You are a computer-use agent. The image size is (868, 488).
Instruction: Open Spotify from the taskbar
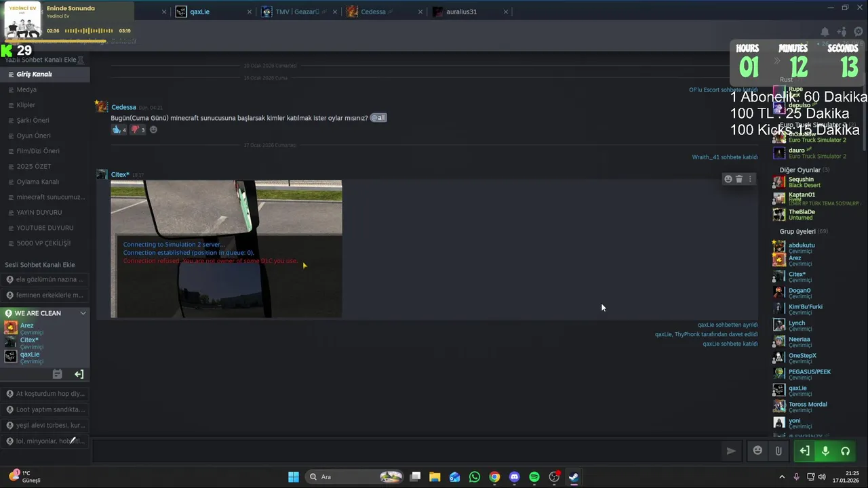(534, 476)
